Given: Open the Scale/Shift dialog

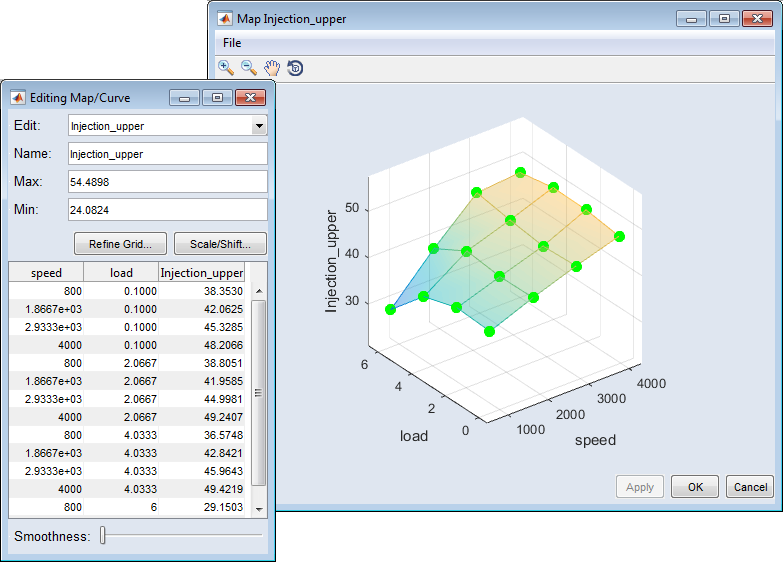Looking at the screenshot, I should pos(220,244).
